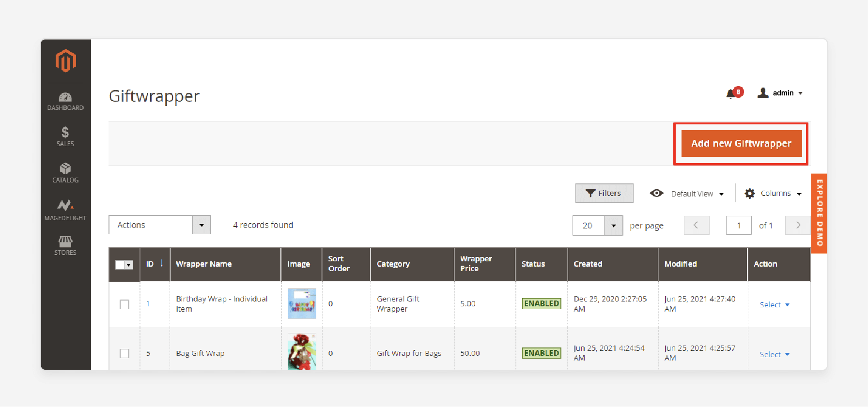Sort by Wrapper Name column header
Screen dimensions: 868x407
tap(225, 264)
